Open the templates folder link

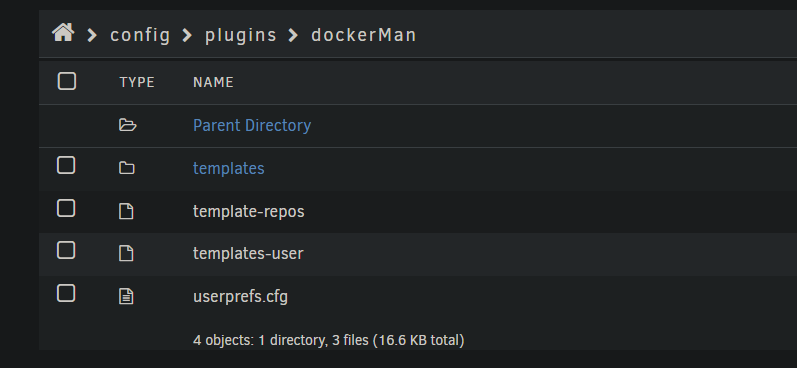click(x=229, y=168)
